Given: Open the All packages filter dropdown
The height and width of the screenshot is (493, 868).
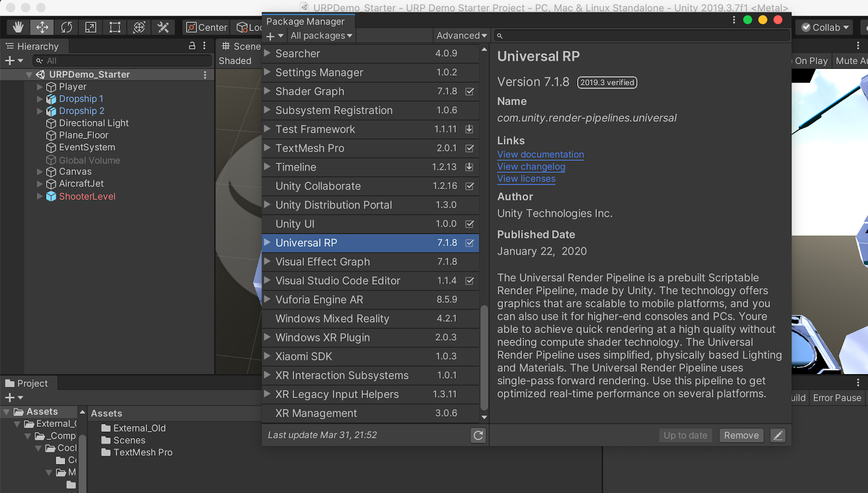Looking at the screenshot, I should pyautogui.click(x=321, y=35).
